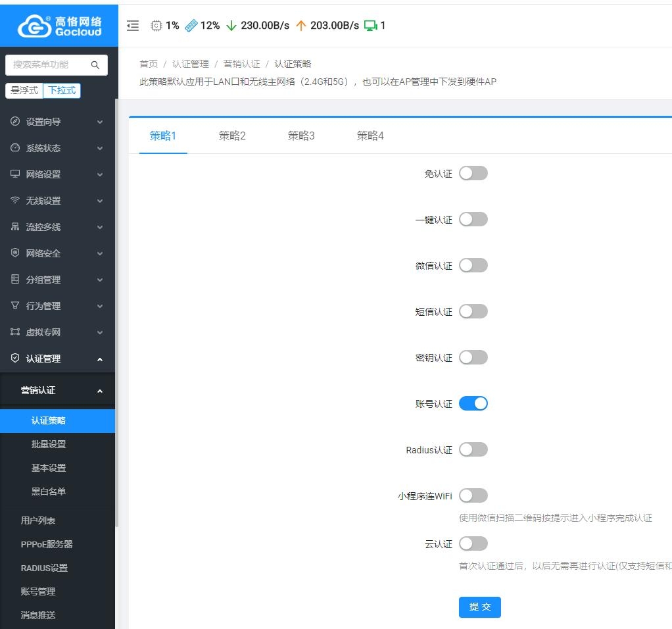The width and height of the screenshot is (672, 629).
Task: Toggle the Radius认证 switch
Action: coord(473,450)
